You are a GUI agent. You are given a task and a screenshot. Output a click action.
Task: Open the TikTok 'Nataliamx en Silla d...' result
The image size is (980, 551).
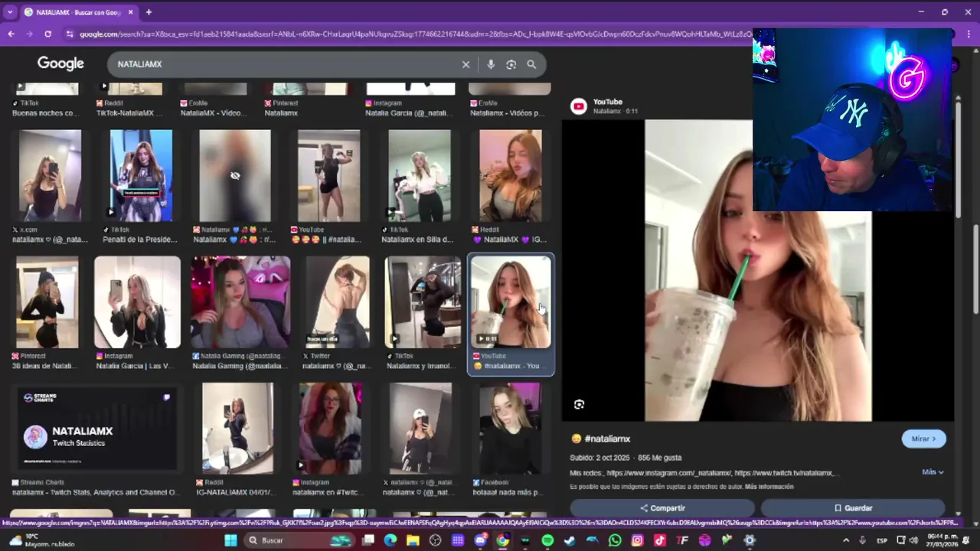pos(420,175)
